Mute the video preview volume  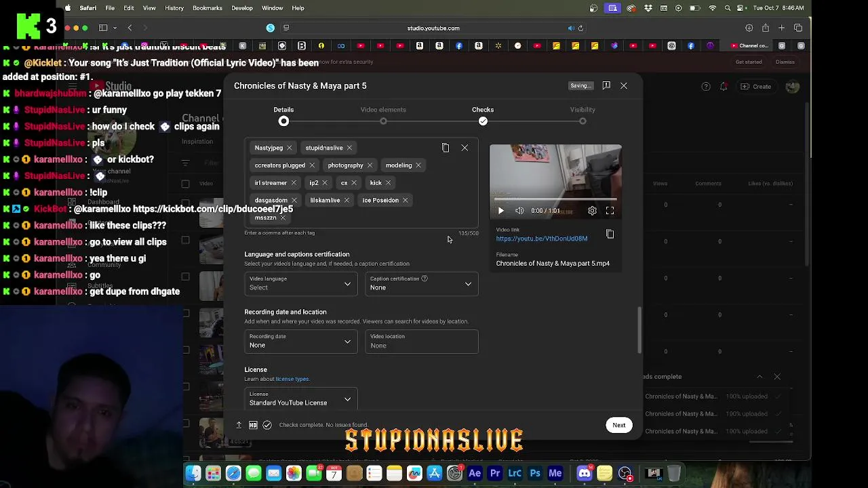(519, 211)
